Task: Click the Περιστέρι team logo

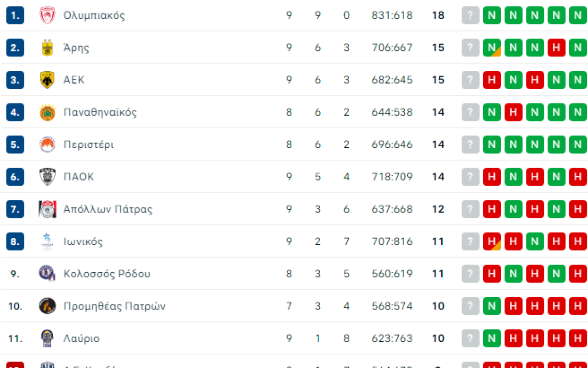Action: (x=47, y=144)
